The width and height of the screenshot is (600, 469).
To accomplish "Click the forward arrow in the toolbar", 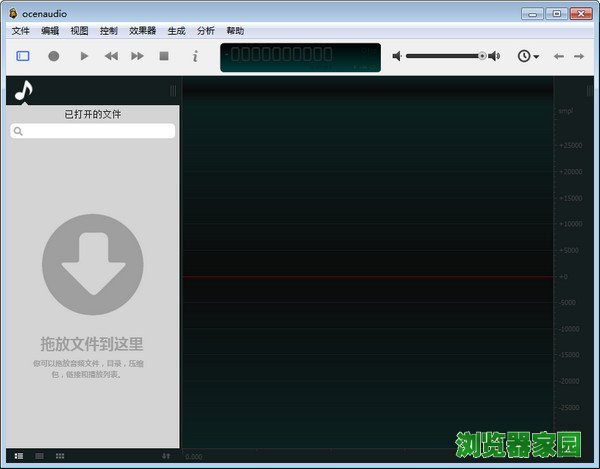I will pyautogui.click(x=582, y=57).
